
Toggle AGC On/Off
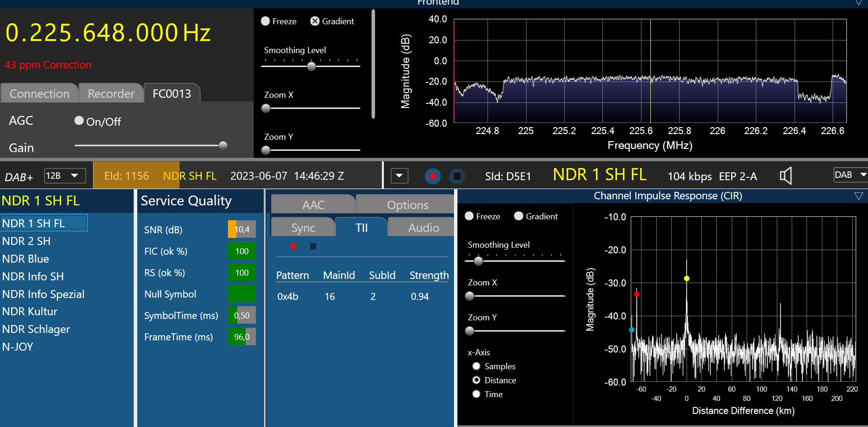79,121
